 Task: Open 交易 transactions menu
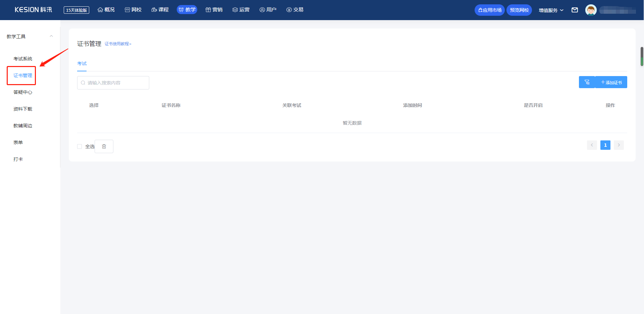coord(295,10)
